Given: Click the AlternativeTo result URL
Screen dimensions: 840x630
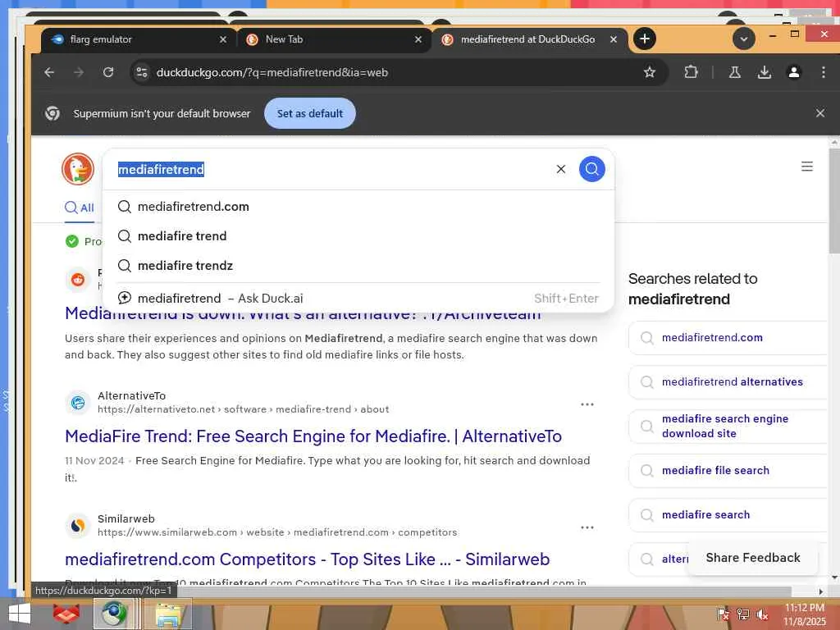Looking at the screenshot, I should (x=243, y=409).
